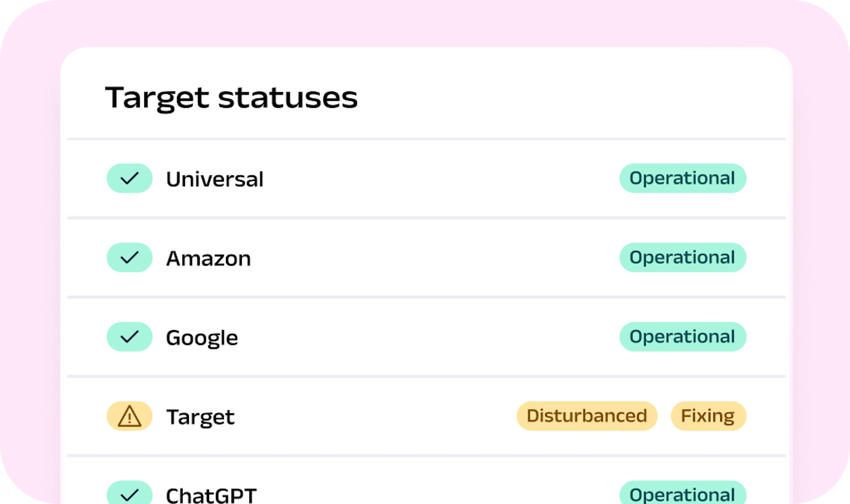850x504 pixels.
Task: Click the checkmark icon beside Amazon
Action: tap(129, 257)
